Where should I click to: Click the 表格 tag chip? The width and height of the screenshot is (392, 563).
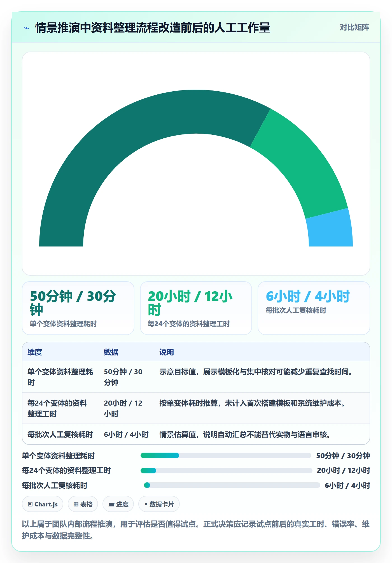coord(83,504)
